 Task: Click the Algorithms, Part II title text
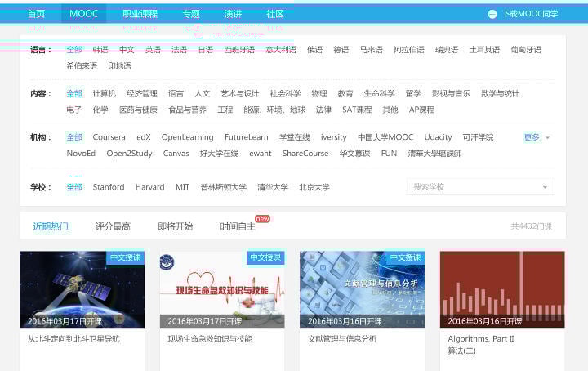click(481, 339)
